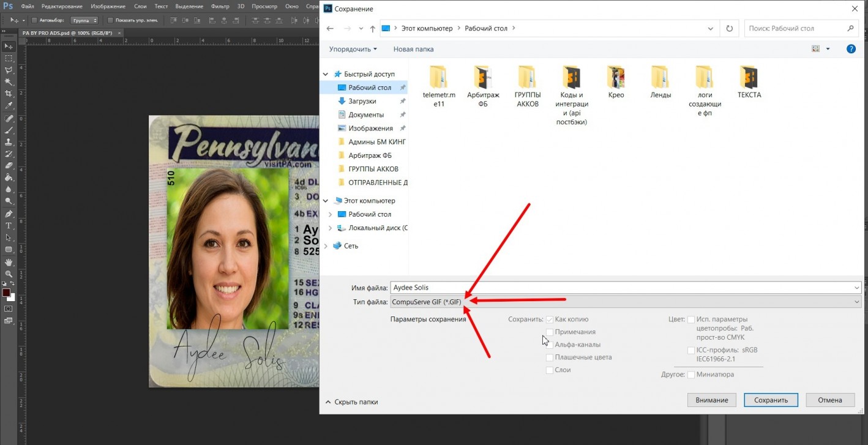Open the Группа auto-select dropdown
The width and height of the screenshot is (868, 445).
pos(84,20)
